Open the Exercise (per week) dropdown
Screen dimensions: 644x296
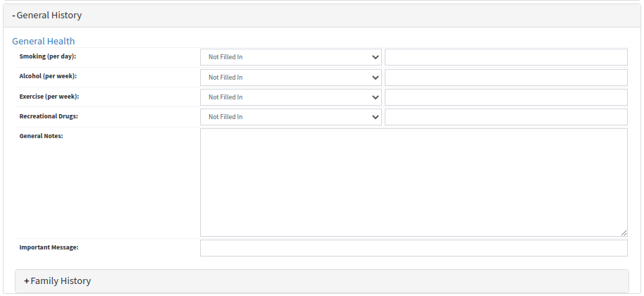(290, 97)
